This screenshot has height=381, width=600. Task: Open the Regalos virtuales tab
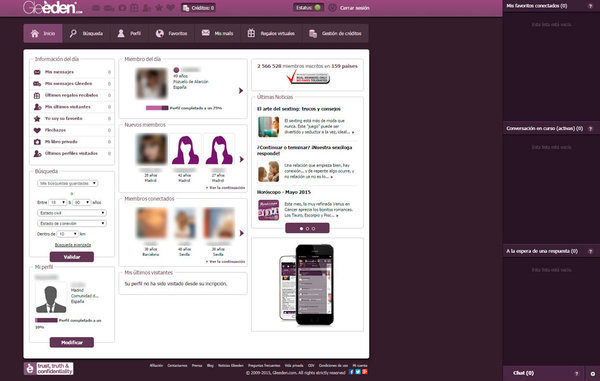271,34
